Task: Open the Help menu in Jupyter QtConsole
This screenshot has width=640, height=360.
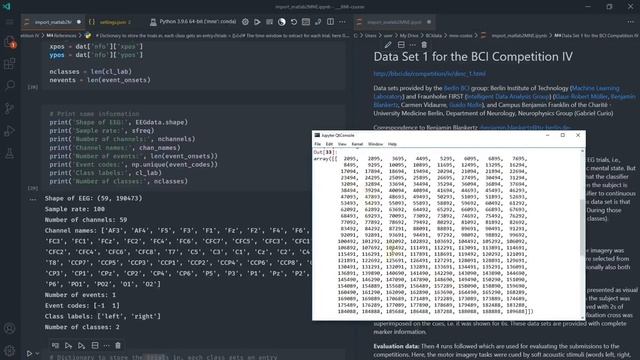Action: pos(392,144)
